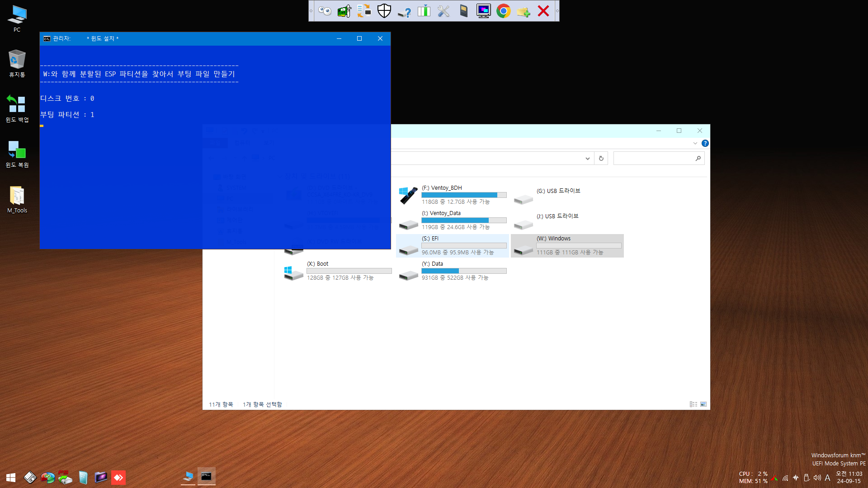The width and height of the screenshot is (868, 488).
Task: Open the Explorer blue help icon
Action: point(705,144)
